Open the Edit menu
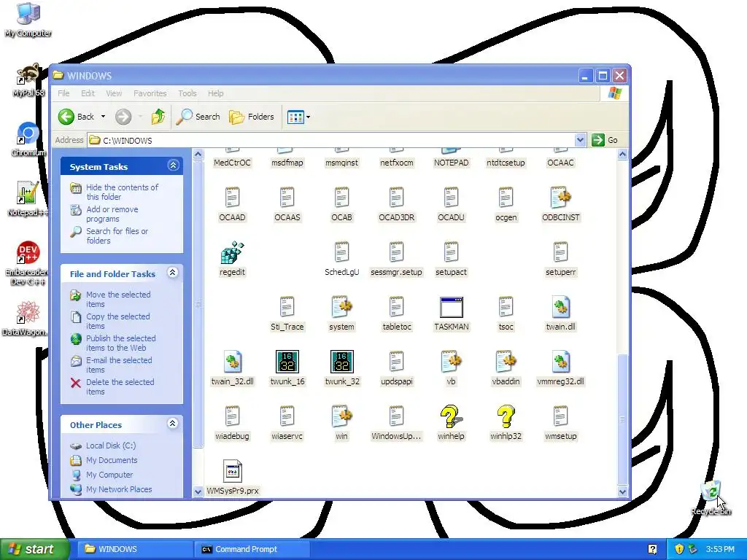The image size is (747, 560). click(88, 93)
